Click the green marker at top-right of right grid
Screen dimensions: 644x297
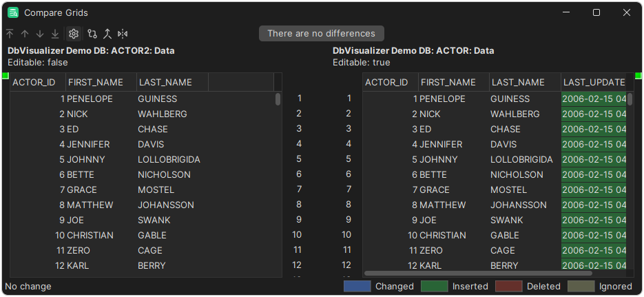tap(638, 76)
